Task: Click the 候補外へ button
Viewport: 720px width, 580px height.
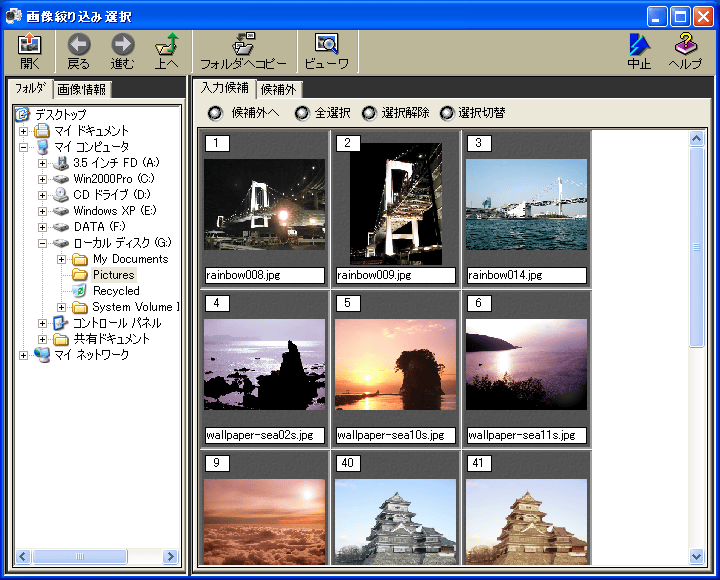Action: point(243,113)
